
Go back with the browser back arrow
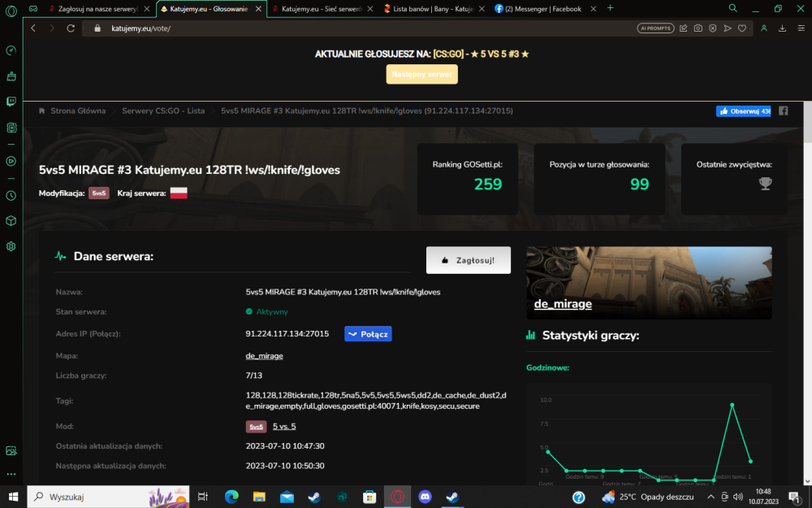(33, 28)
